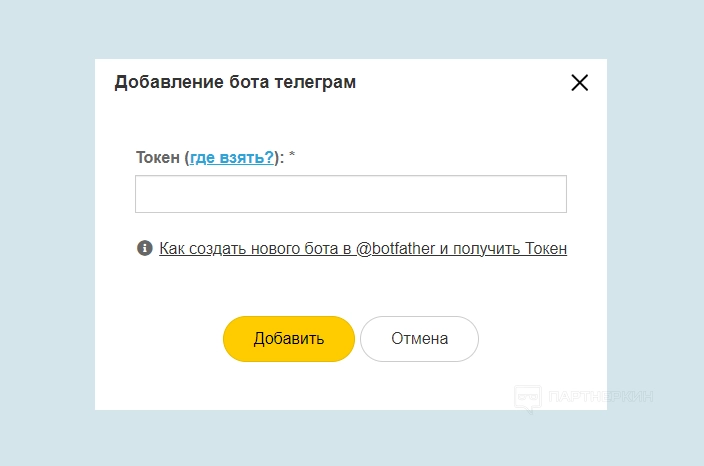The image size is (704, 466).
Task: Click the Токен field label
Action: point(157,157)
